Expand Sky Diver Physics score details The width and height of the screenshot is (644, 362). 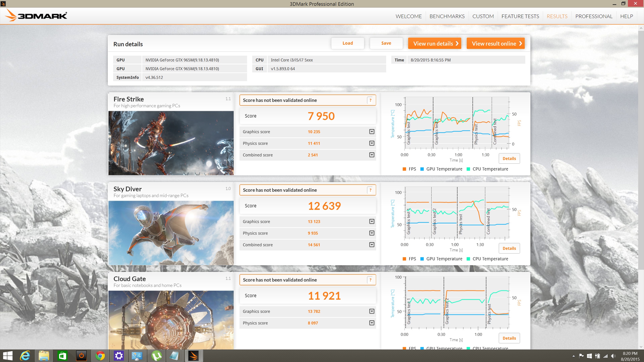[372, 233]
